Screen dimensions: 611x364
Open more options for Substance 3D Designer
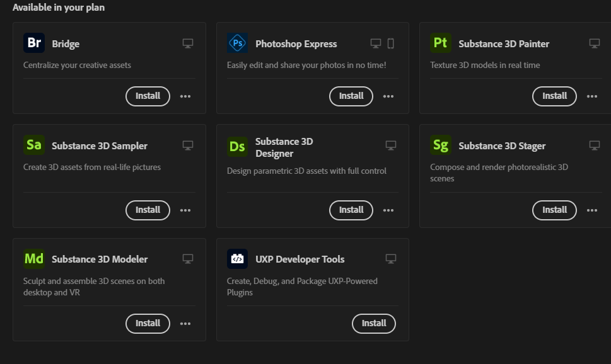point(388,210)
